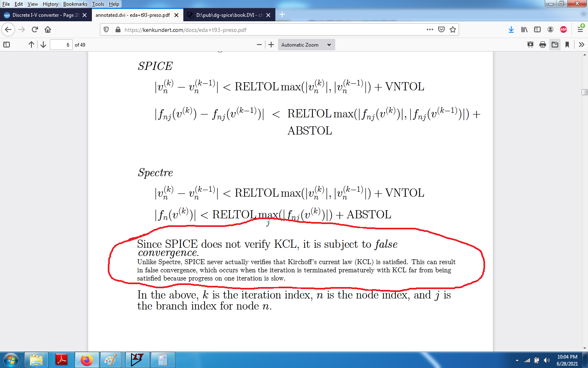Screen dimensions: 588x368
Task: Open page actions three-dot menu
Action: tap(430, 29)
